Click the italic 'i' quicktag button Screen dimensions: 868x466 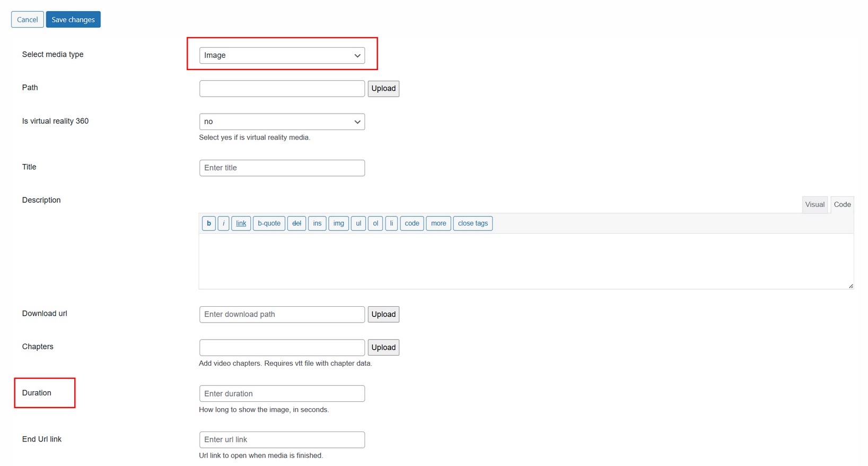tap(224, 223)
